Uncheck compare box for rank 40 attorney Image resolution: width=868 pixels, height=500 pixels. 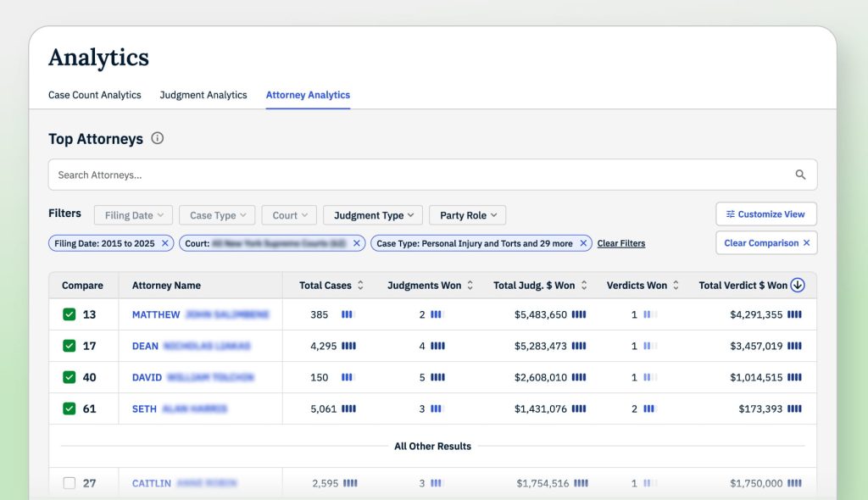(x=70, y=377)
